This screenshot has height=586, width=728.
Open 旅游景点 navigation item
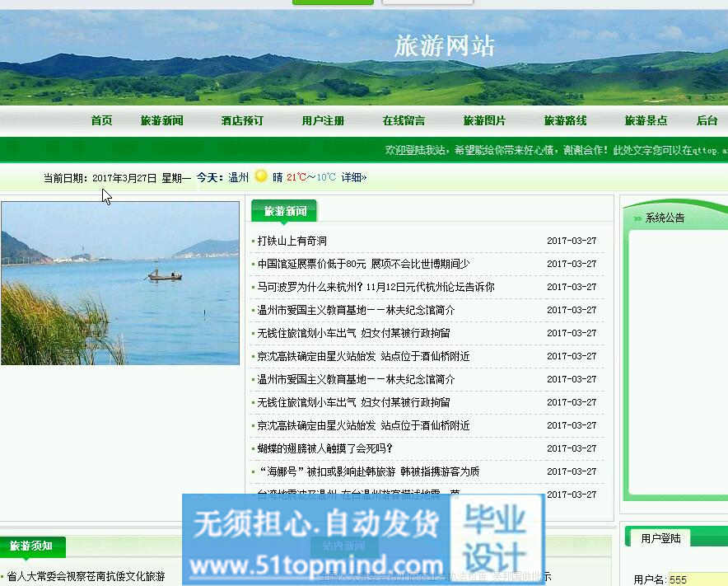coord(646,121)
